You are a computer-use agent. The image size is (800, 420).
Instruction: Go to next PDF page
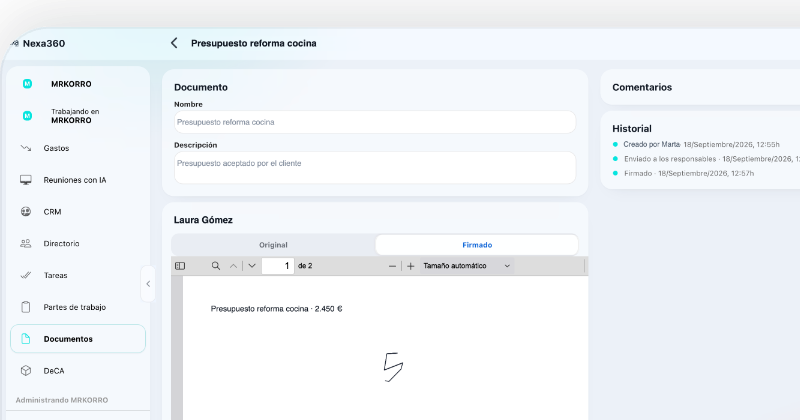[x=252, y=266]
